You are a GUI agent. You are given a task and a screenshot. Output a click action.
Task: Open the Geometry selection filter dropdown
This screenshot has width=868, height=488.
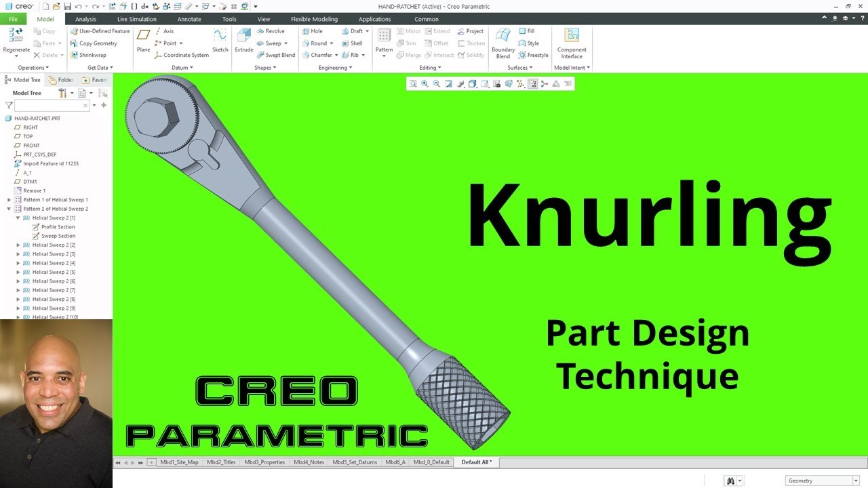click(855, 481)
